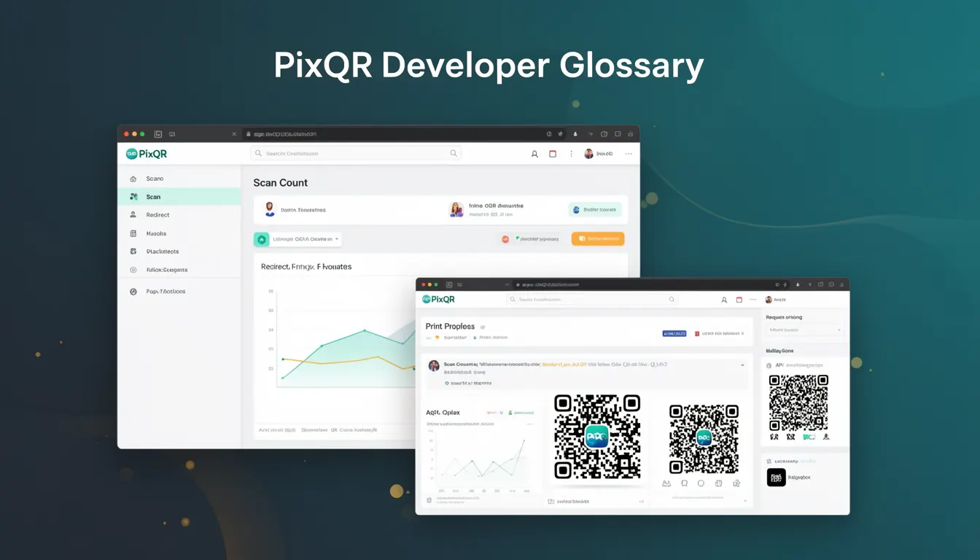Click the large QR code with the PixQR logo
Screen dimensions: 980x560
597,437
